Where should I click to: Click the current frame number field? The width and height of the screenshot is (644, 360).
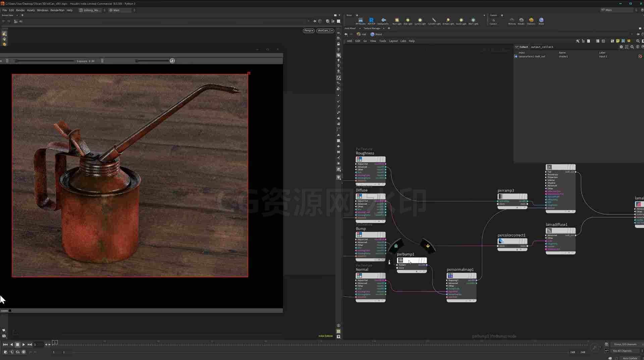(x=38, y=345)
